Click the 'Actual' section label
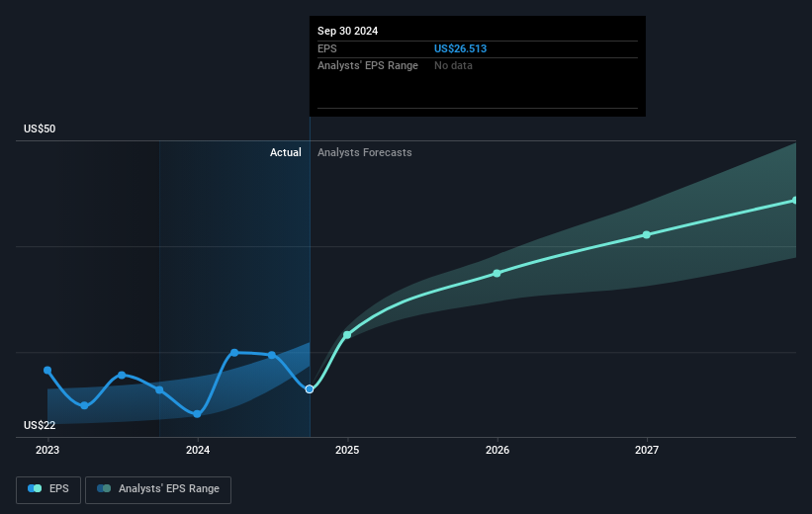 click(x=286, y=152)
